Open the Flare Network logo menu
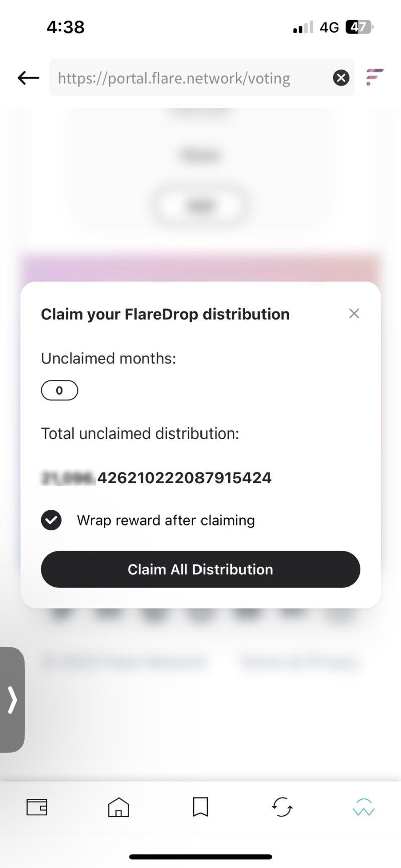This screenshot has width=401, height=868. pos(374,78)
